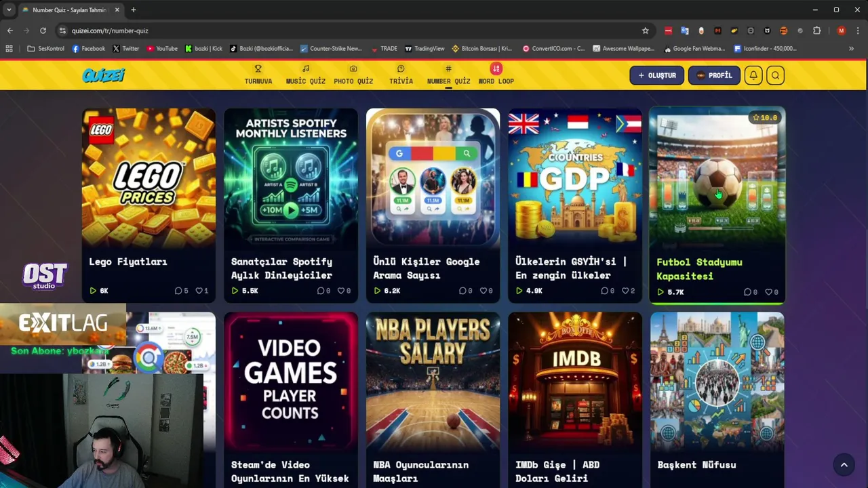Click play count icon on Lego Fiyatları
Image resolution: width=868 pixels, height=488 pixels.
(x=93, y=291)
